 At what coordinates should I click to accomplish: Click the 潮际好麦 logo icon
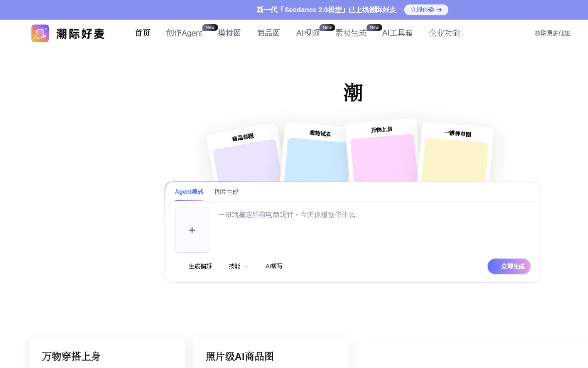[40, 33]
